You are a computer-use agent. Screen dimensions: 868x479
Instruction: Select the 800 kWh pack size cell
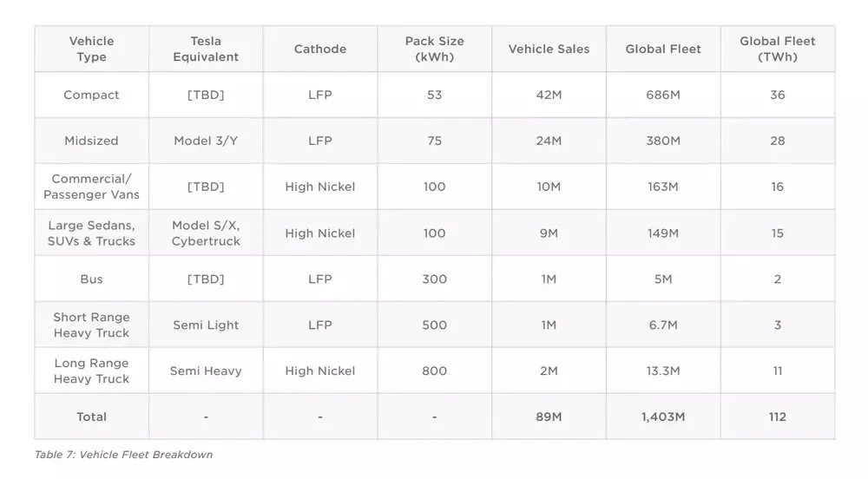point(434,371)
